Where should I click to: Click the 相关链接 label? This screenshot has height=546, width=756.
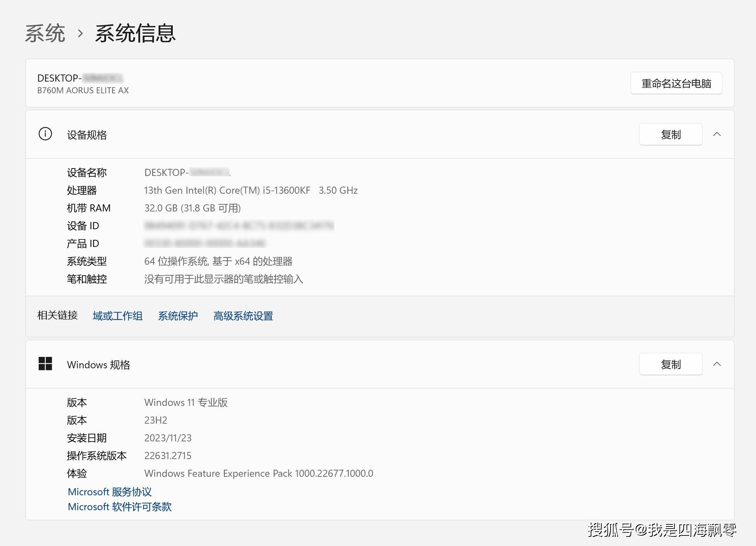click(57, 315)
